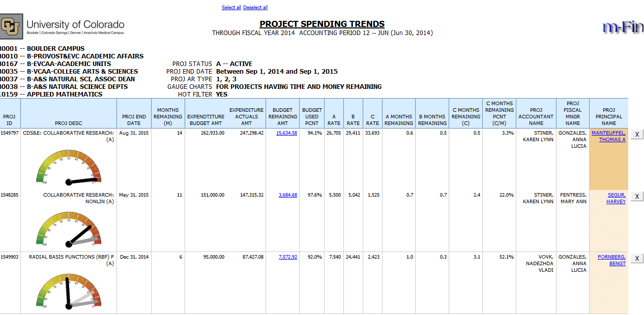Open principal SEGUR, HARVEY link
Image resolution: width=644 pixels, height=315 pixels.
[616, 198]
